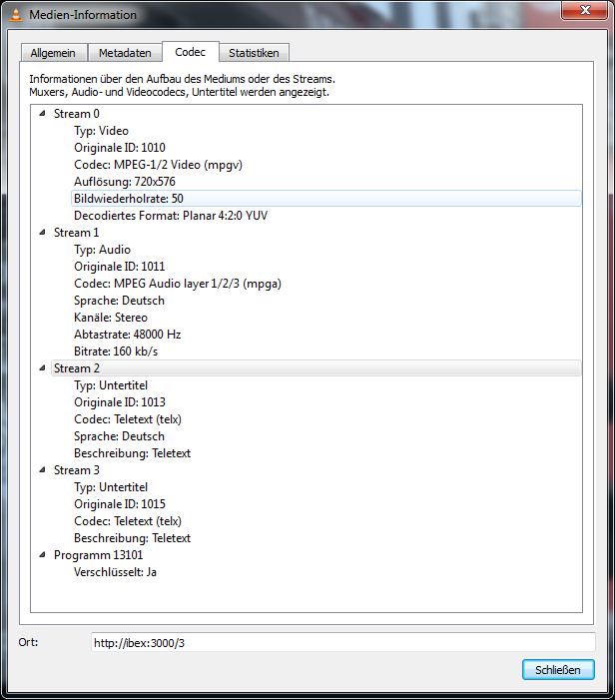Click the VLC cone icon in title bar
The image size is (615, 700).
pos(16,14)
